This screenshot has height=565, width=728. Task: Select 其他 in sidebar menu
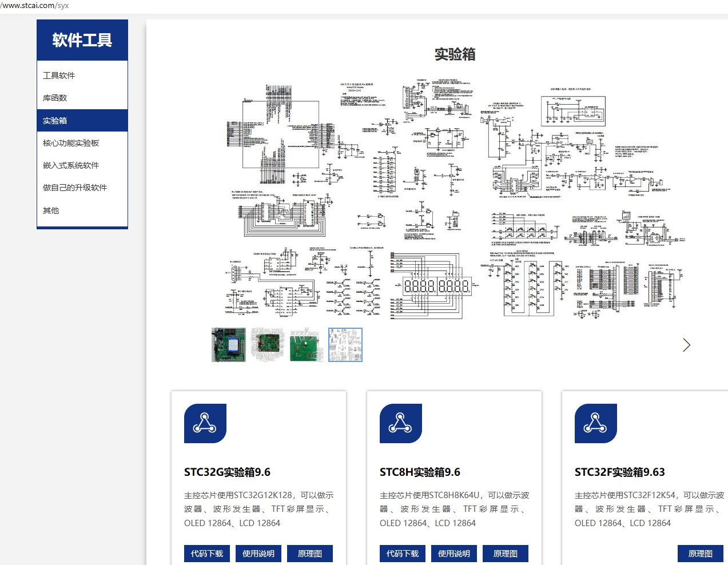[82, 210]
